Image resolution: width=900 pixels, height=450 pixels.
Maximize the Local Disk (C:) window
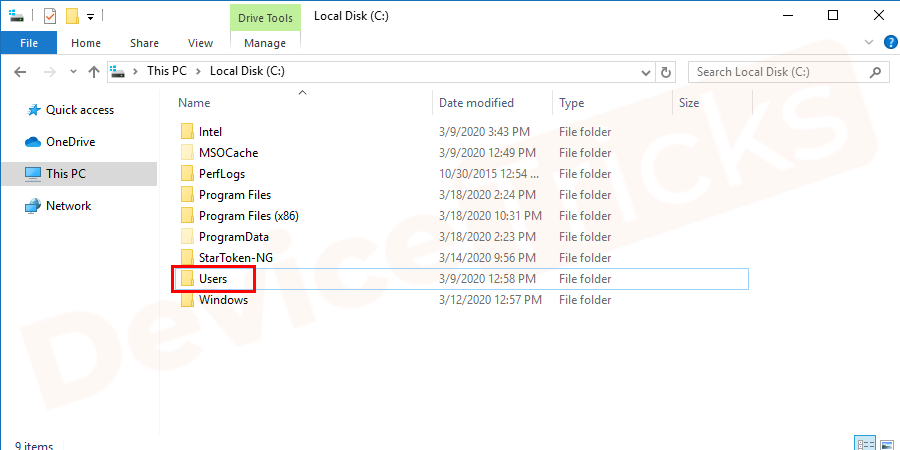pyautogui.click(x=833, y=16)
